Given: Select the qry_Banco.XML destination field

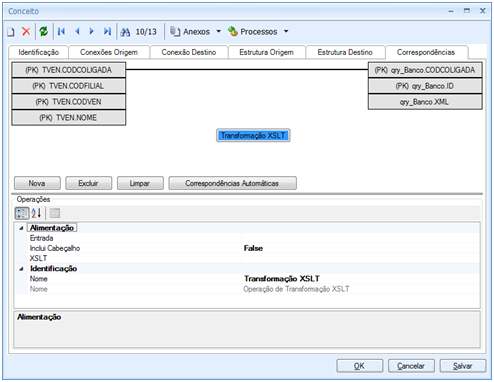Looking at the screenshot, I should pyautogui.click(x=425, y=102).
